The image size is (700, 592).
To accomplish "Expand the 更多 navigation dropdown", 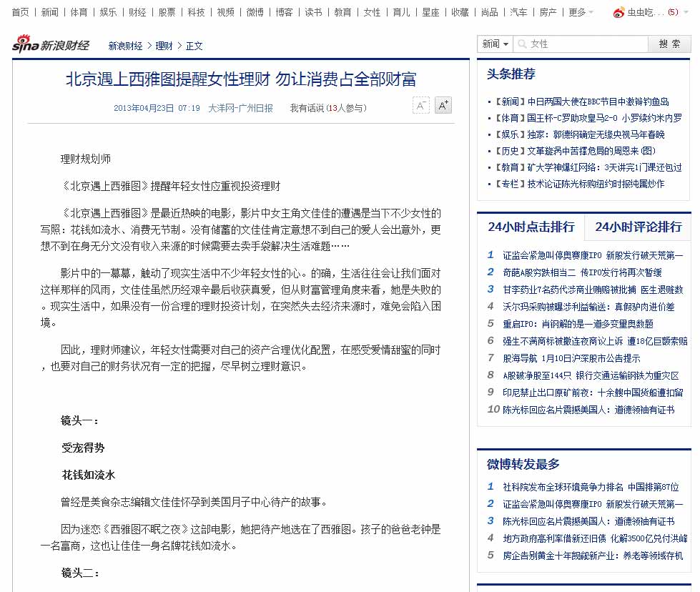I will tap(581, 12).
